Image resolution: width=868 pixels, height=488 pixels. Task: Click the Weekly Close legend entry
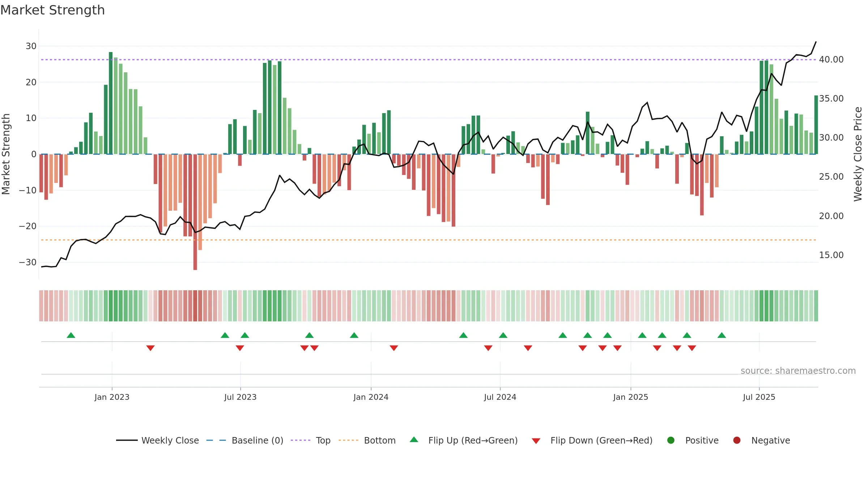point(157,440)
